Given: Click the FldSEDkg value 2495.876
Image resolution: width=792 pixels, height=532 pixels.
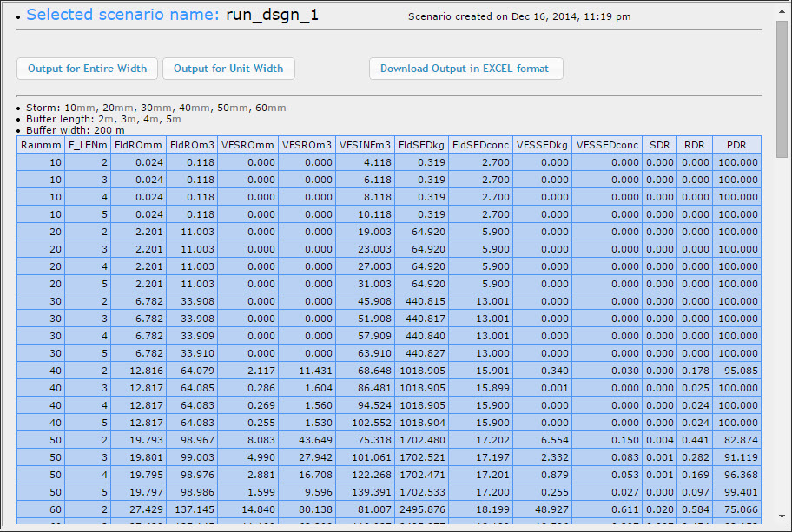Looking at the screenshot, I should tap(422, 509).
